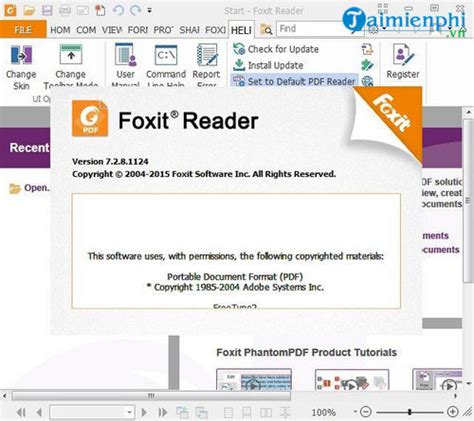The image size is (474, 421).
Task: Save the document with the floppy disk icon
Action: 47,11
